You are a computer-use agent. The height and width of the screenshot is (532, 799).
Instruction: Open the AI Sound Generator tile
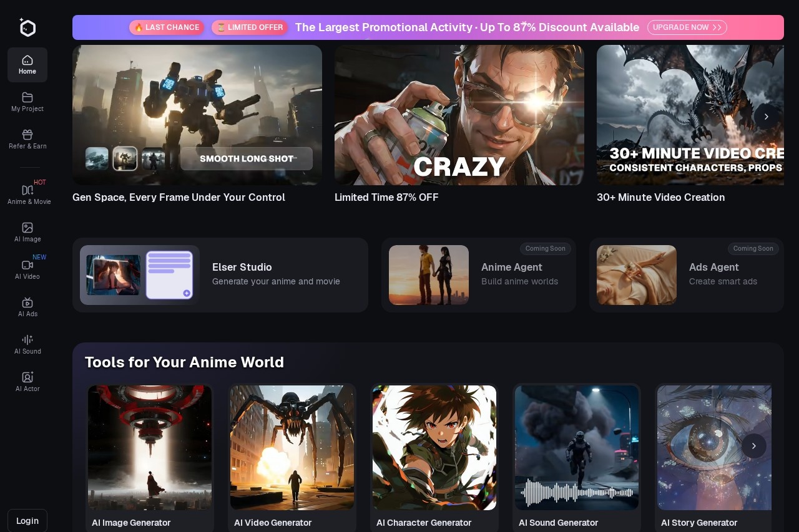pos(577,448)
